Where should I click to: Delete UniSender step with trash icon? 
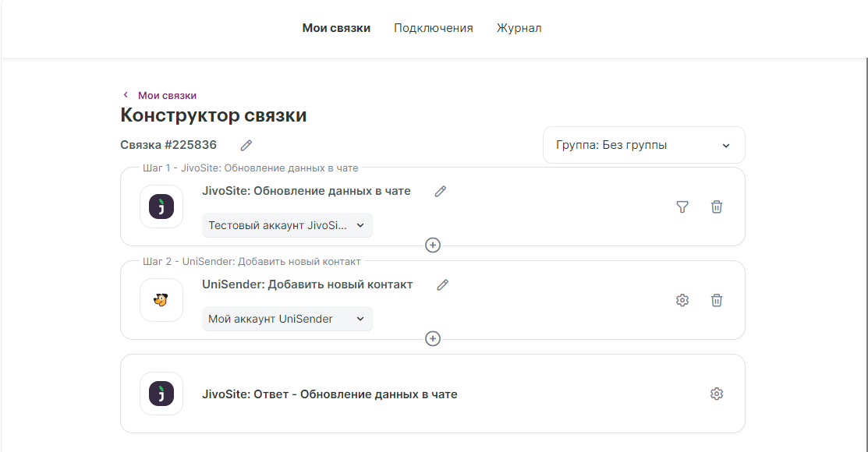click(x=717, y=300)
